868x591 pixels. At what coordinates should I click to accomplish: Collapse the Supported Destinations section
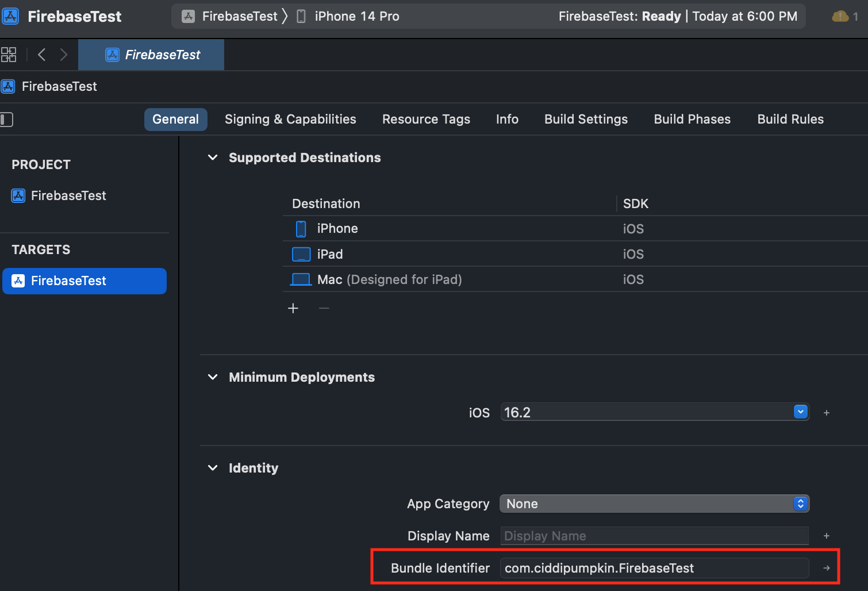(x=213, y=158)
